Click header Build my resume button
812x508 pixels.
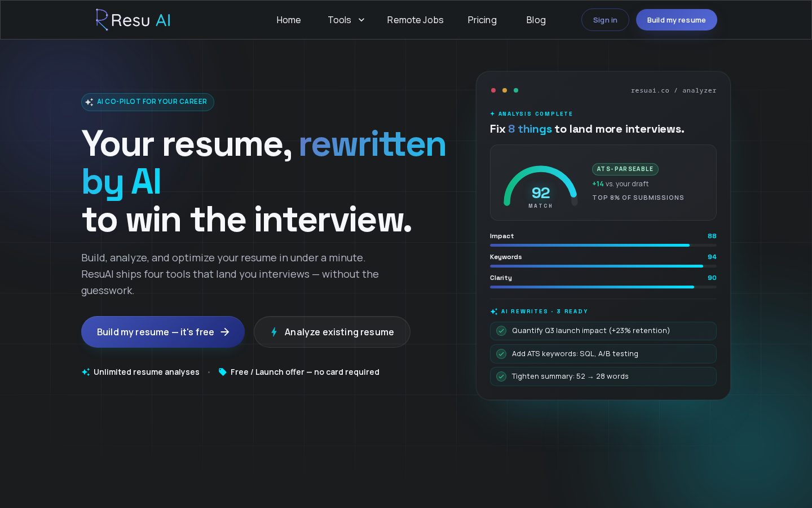(677, 20)
